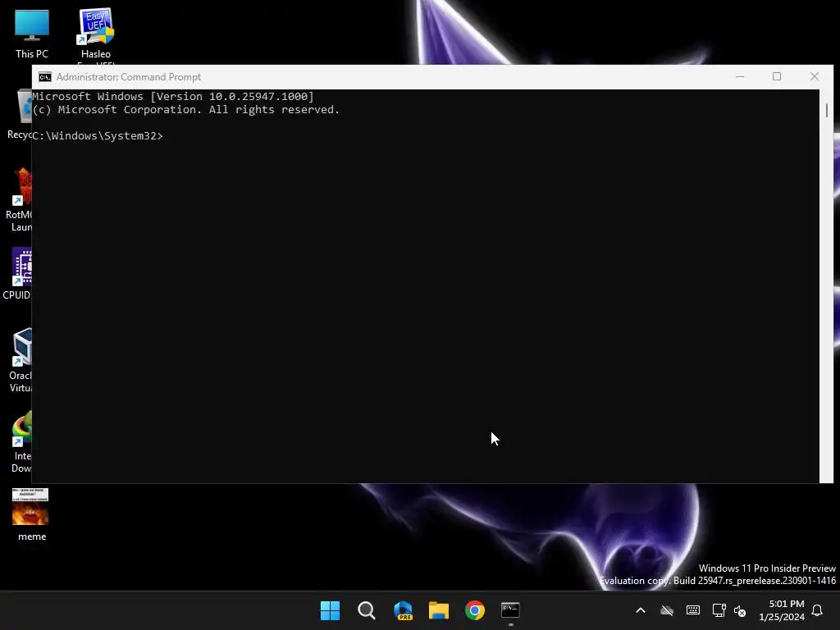Click the C:\Windows\System32> prompt line

click(x=98, y=135)
